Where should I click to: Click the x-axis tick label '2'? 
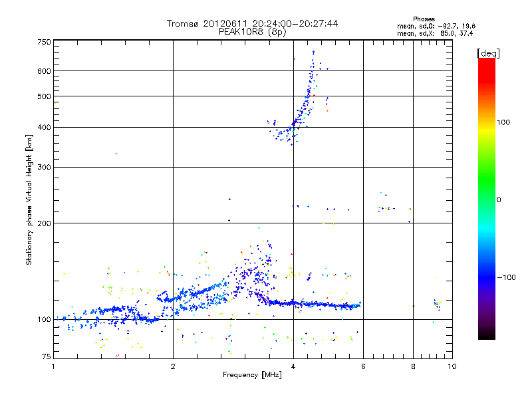click(173, 366)
